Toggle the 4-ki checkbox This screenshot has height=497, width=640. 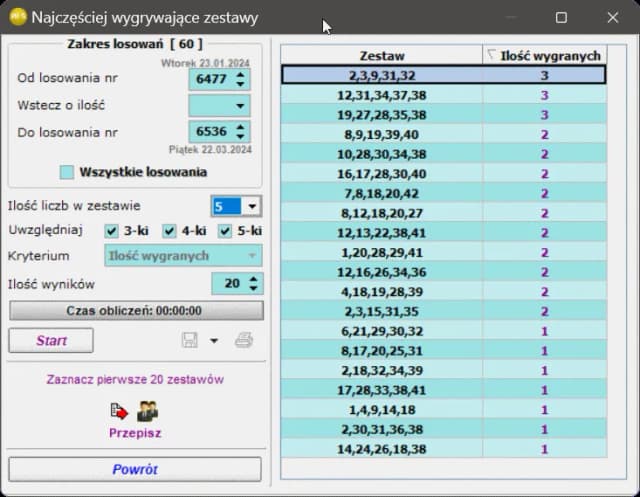(x=169, y=231)
